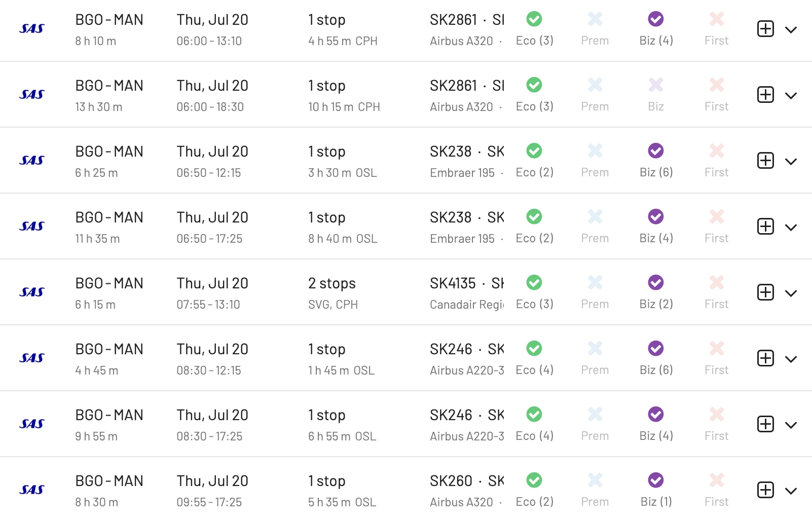The height and width of the screenshot is (520, 812).
Task: Add the 4 h 45 m SK246 flight using its plus icon
Action: pyautogui.click(x=765, y=358)
